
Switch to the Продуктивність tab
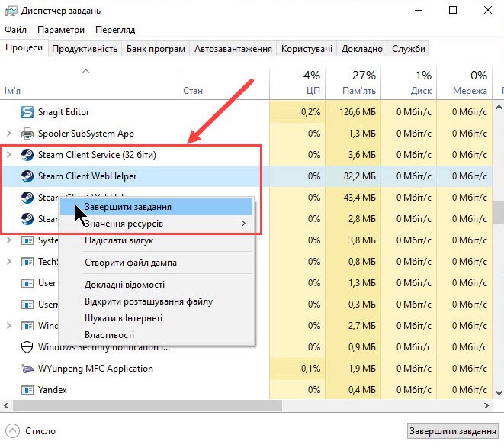85,49
